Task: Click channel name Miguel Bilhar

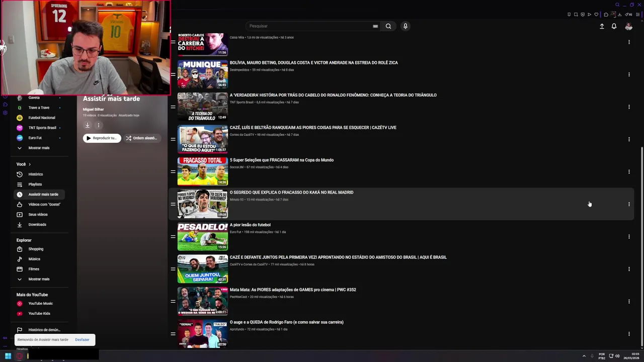Action: (x=93, y=109)
